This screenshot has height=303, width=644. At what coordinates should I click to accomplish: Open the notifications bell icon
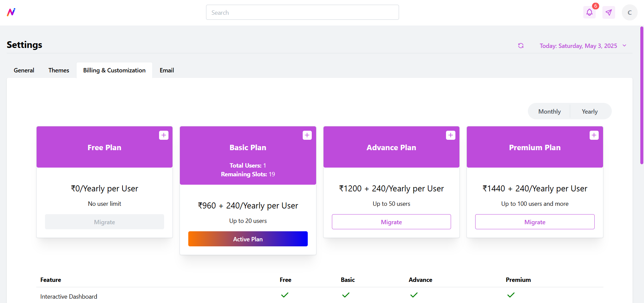(x=589, y=12)
